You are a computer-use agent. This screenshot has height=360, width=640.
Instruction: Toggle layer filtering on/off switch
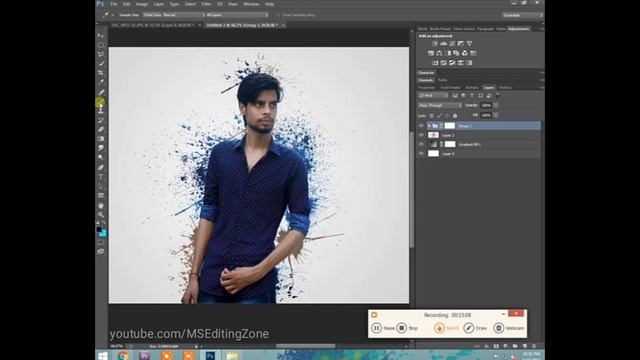(x=498, y=95)
